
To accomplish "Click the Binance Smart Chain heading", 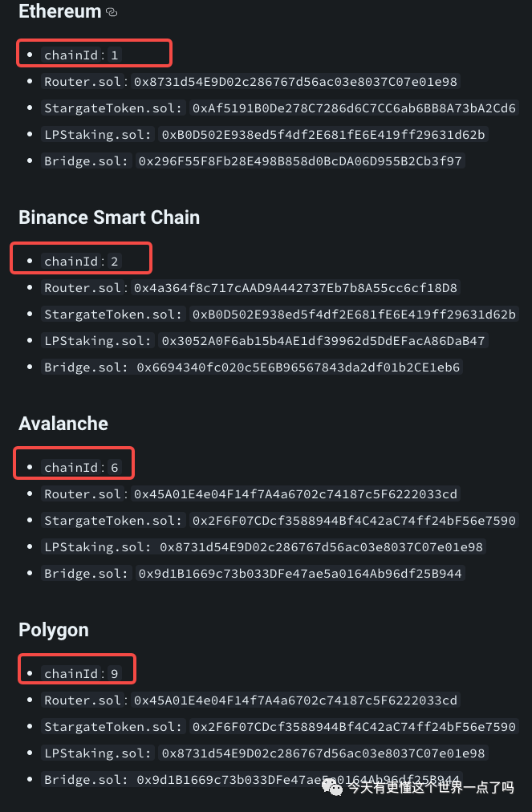I will (109, 217).
